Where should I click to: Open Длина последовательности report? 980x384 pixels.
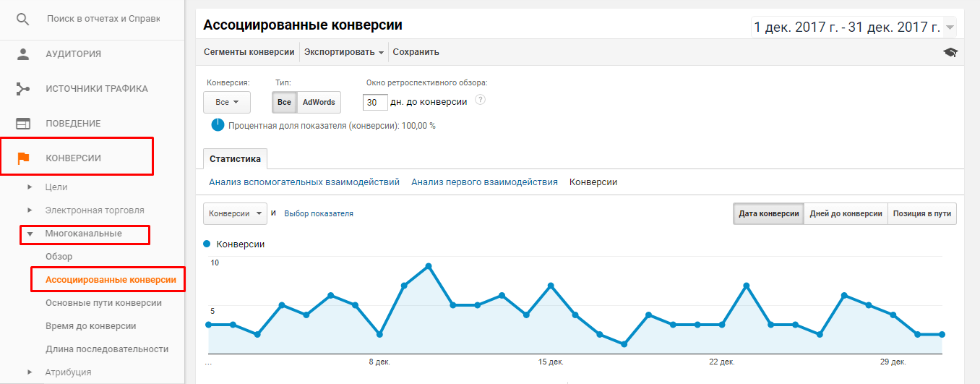point(107,349)
